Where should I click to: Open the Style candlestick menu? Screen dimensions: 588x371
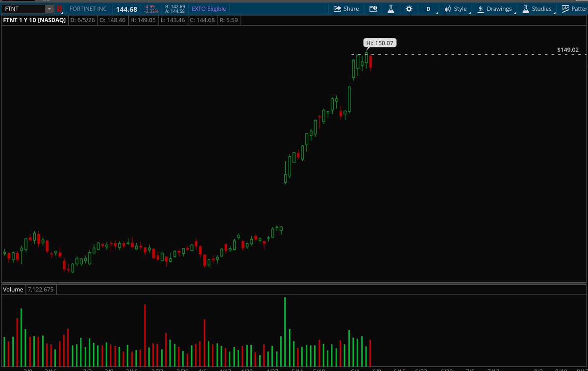point(455,9)
